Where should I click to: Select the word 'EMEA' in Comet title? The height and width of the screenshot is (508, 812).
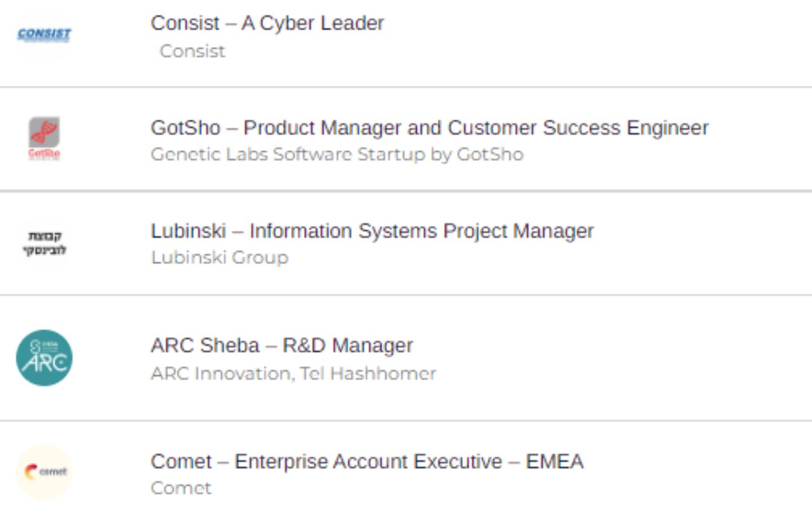tap(555, 461)
